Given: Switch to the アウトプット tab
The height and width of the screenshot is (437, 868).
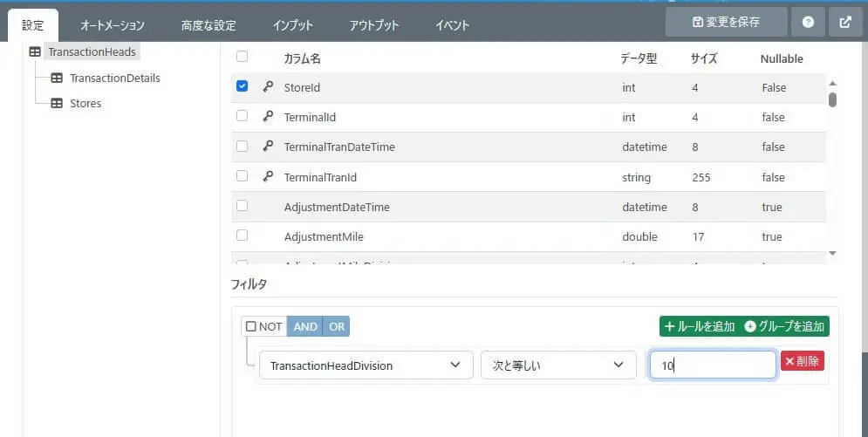Looking at the screenshot, I should click(374, 25).
